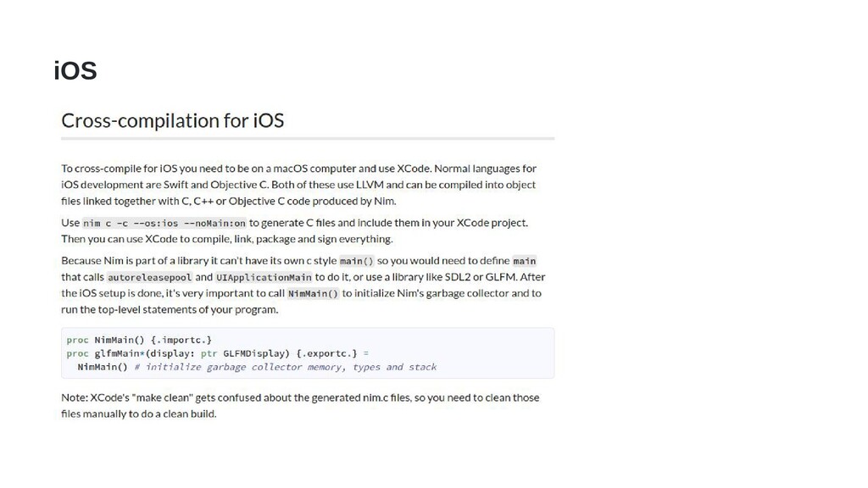Click the horizontal rule under the heading
Viewport: 868px width, 488px height.
[308, 138]
